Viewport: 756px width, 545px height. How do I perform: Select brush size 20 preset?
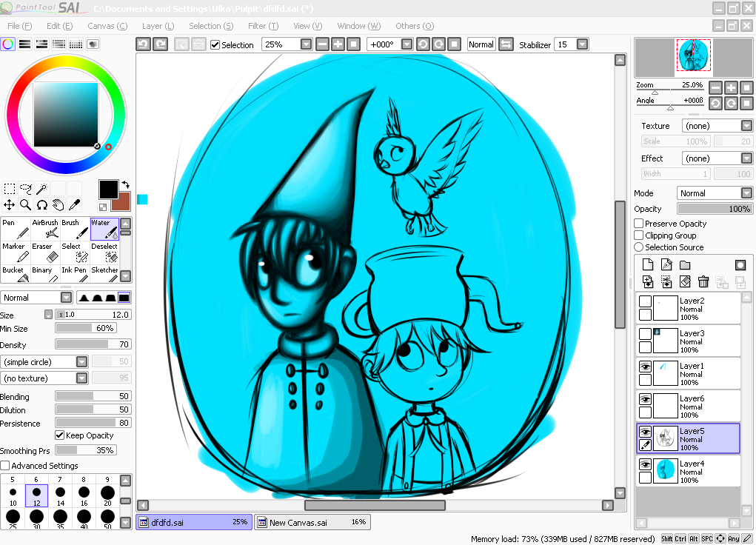click(107, 495)
